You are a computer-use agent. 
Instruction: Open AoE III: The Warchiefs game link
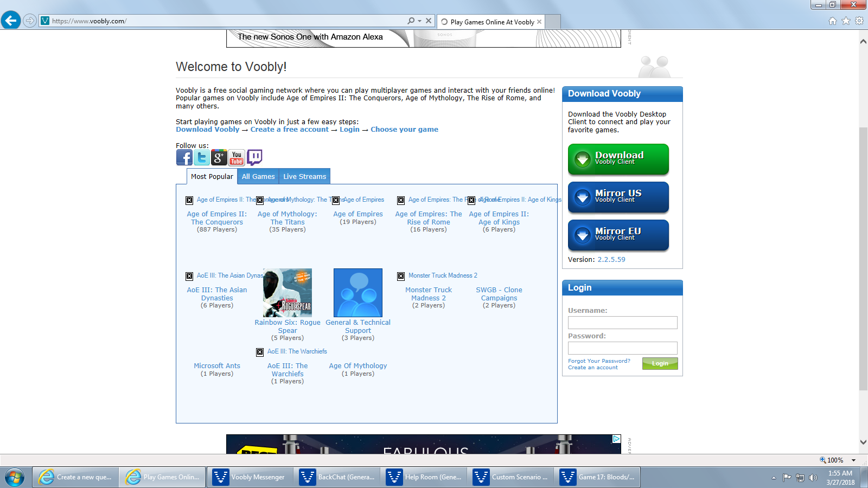(x=288, y=370)
